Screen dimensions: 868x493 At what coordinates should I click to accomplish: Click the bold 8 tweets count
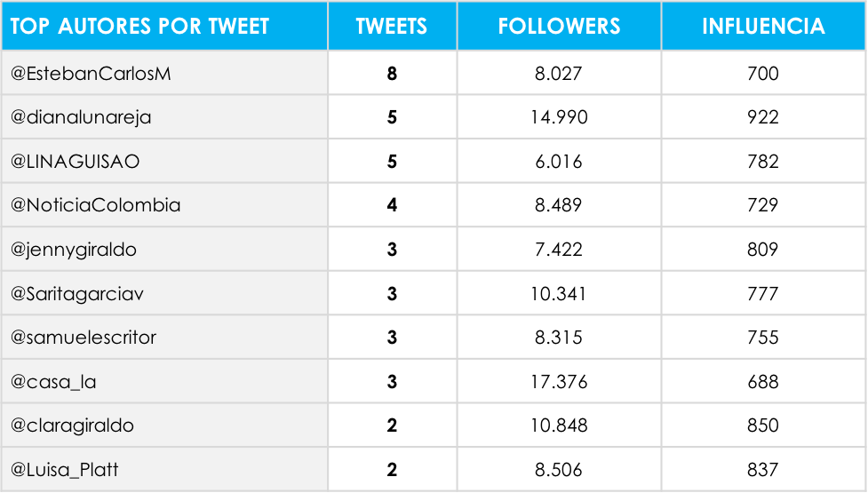click(392, 73)
